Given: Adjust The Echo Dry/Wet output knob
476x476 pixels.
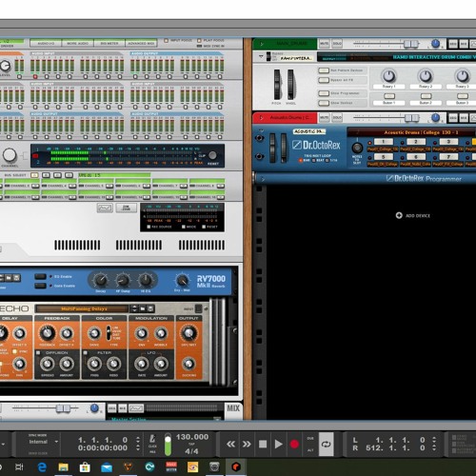Looking at the screenshot, I should coord(188,333).
